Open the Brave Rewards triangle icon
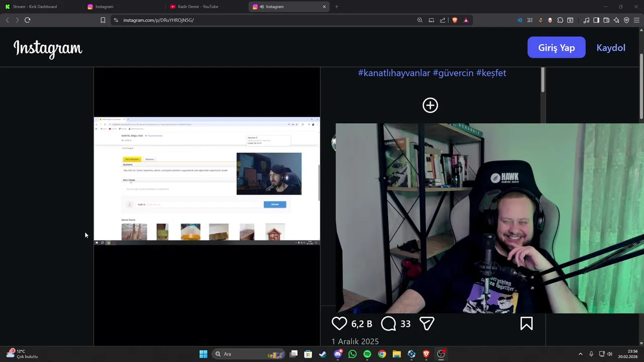 (466, 20)
